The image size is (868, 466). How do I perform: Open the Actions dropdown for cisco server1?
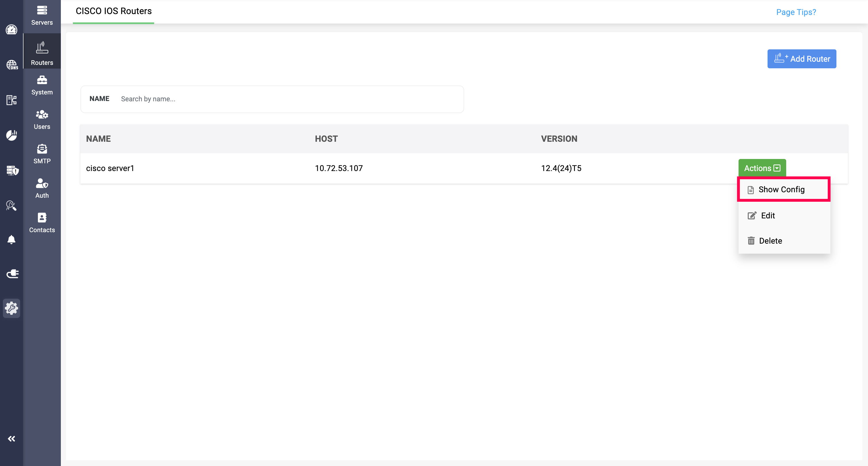click(x=762, y=168)
